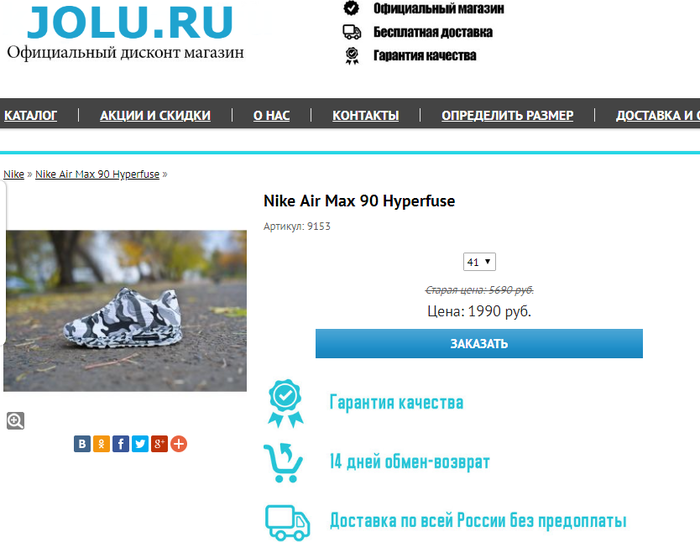Select КОНТАКТЫ in navigation bar
The width and height of the screenshot is (700, 542).
click(x=365, y=115)
